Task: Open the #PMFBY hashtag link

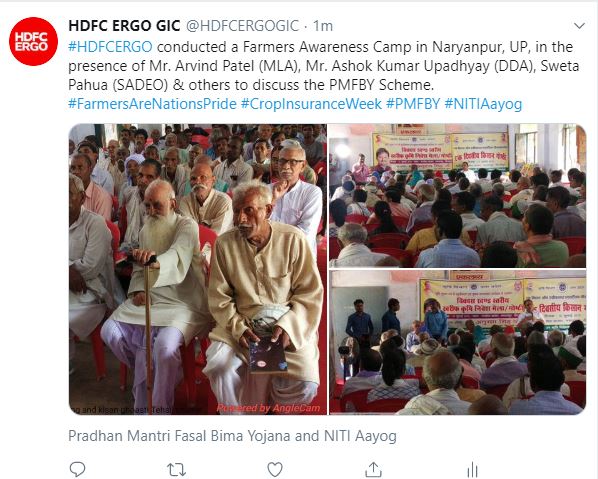Action: tap(413, 104)
